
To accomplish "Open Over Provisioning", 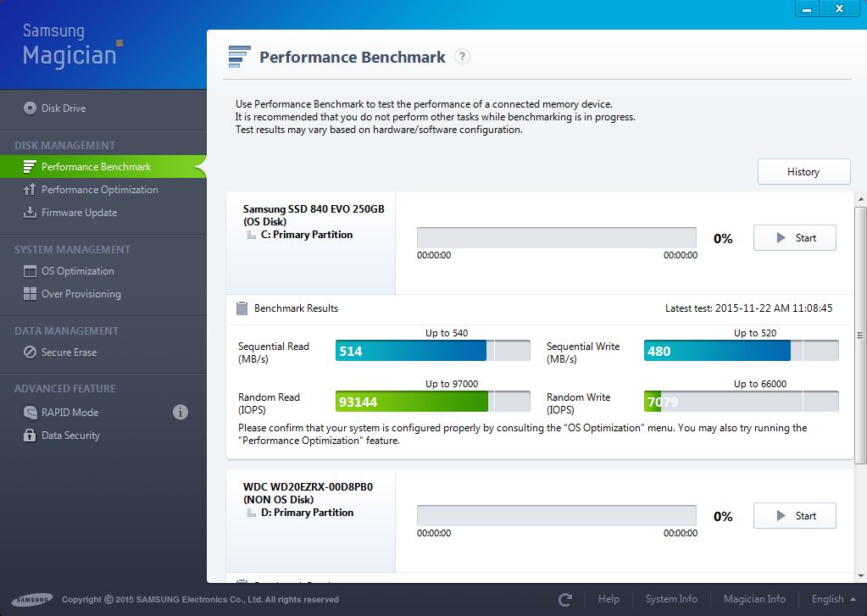I will point(81,294).
